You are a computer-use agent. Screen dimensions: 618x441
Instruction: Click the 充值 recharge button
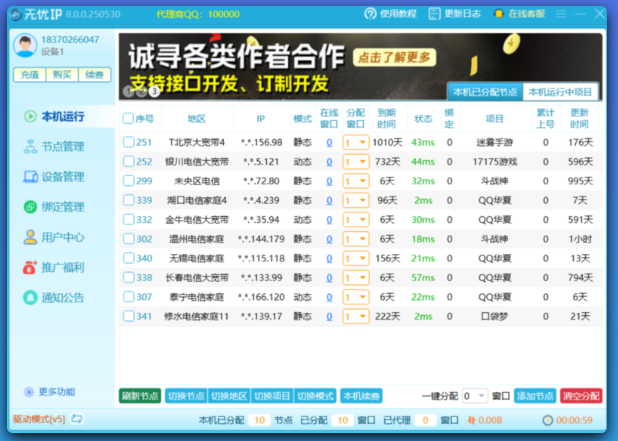point(30,74)
